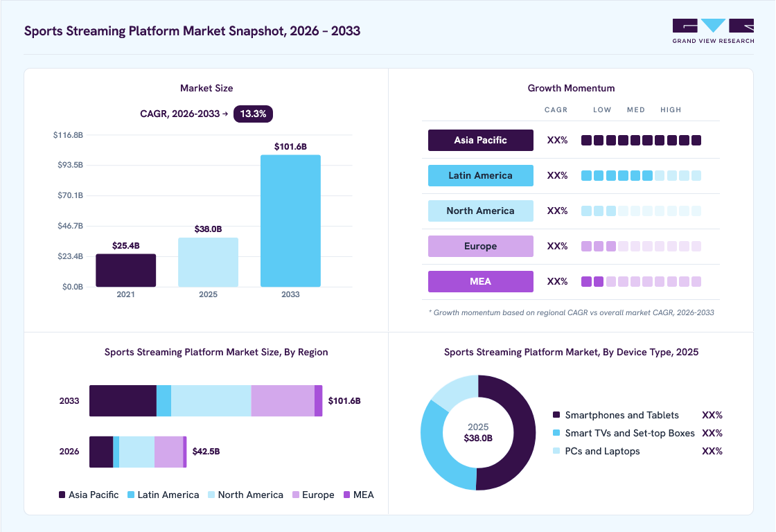Select the 2033 market size bar
Screen dimensions: 776x532
pos(290,221)
